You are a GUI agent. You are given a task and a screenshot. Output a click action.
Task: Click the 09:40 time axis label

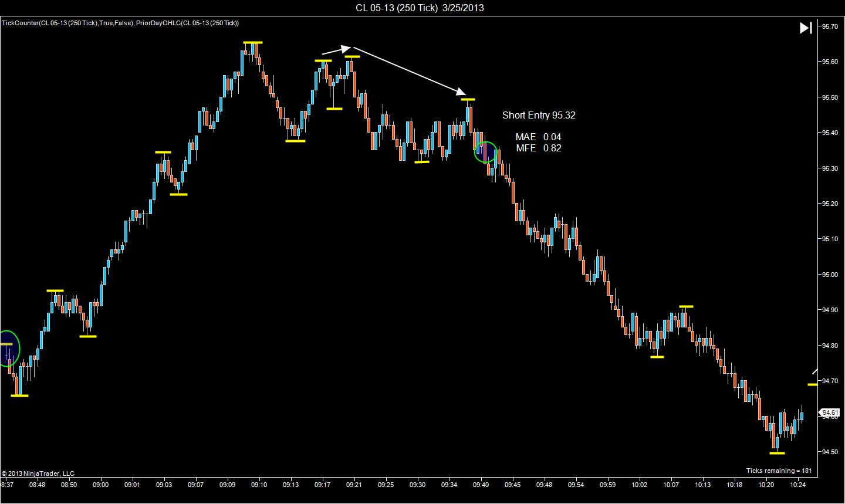coord(481,485)
